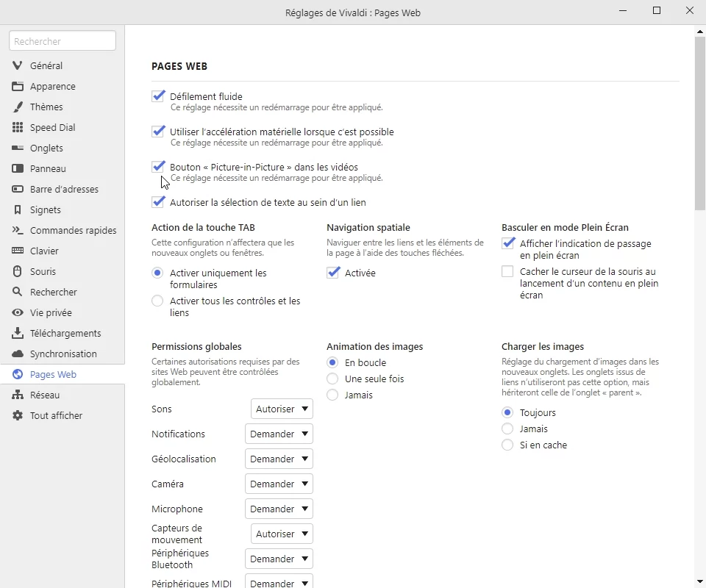Click the Synchronisation cloud icon
The height and width of the screenshot is (588, 706).
17,354
